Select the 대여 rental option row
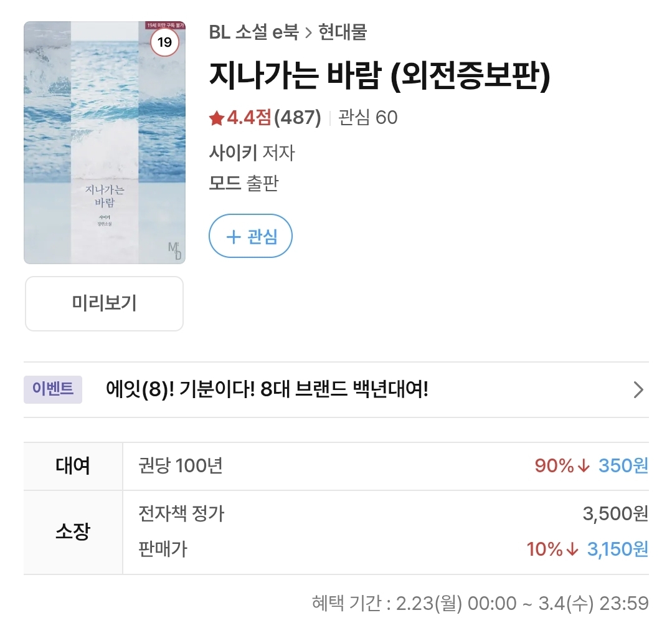The image size is (672, 633). point(336,466)
